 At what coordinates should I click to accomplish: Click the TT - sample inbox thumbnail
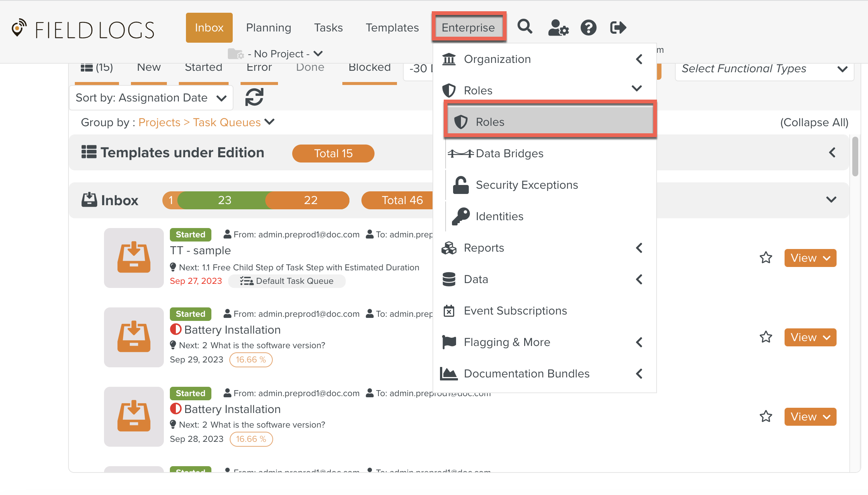[134, 258]
